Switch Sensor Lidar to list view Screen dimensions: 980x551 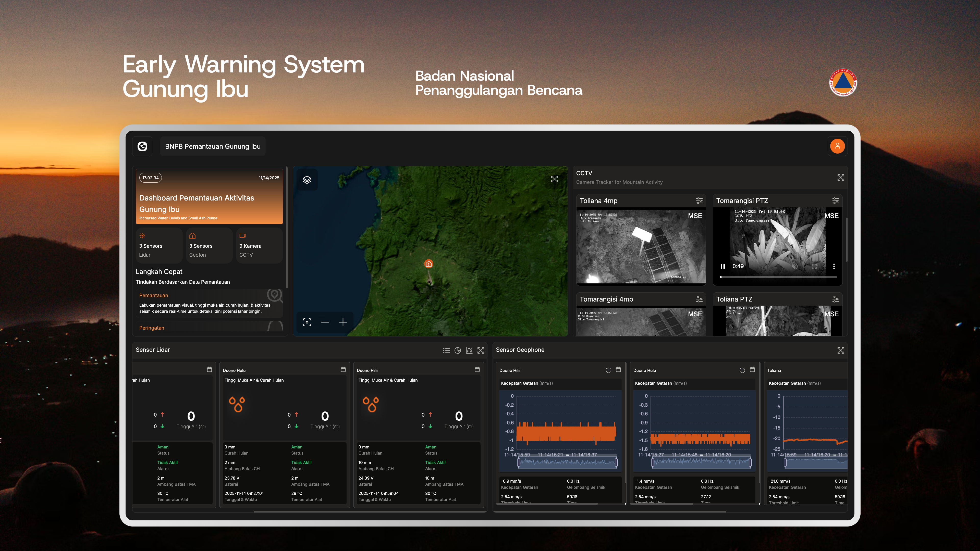point(446,350)
